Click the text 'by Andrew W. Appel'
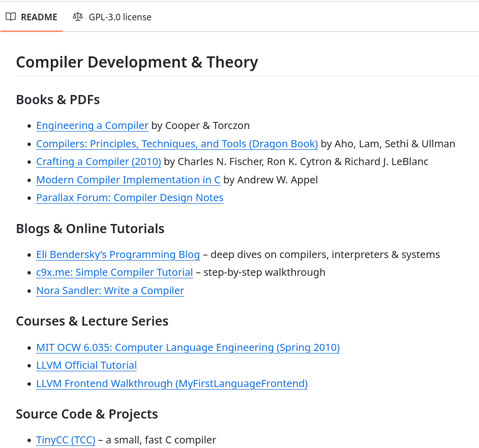Image resolution: width=479 pixels, height=448 pixels. pyautogui.click(x=271, y=180)
